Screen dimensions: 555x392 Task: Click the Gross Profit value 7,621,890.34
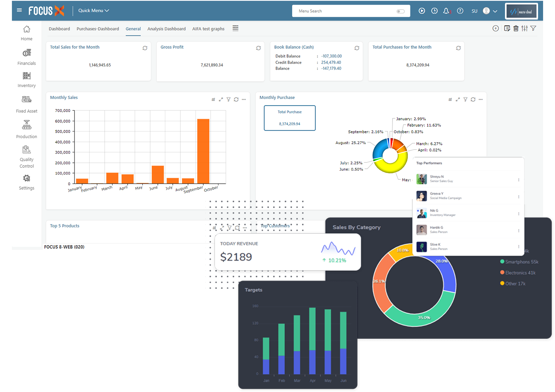click(212, 65)
